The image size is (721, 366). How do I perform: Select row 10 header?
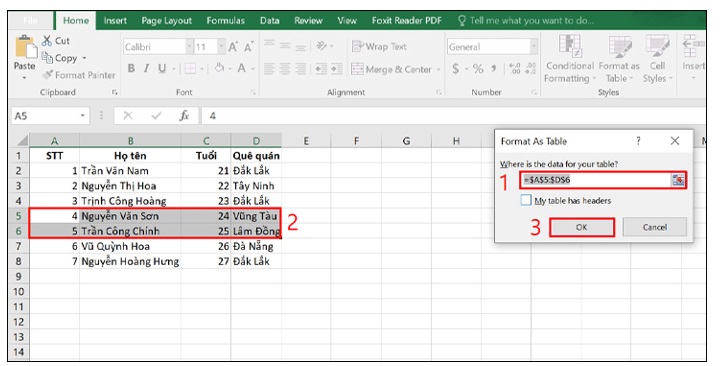[18, 292]
